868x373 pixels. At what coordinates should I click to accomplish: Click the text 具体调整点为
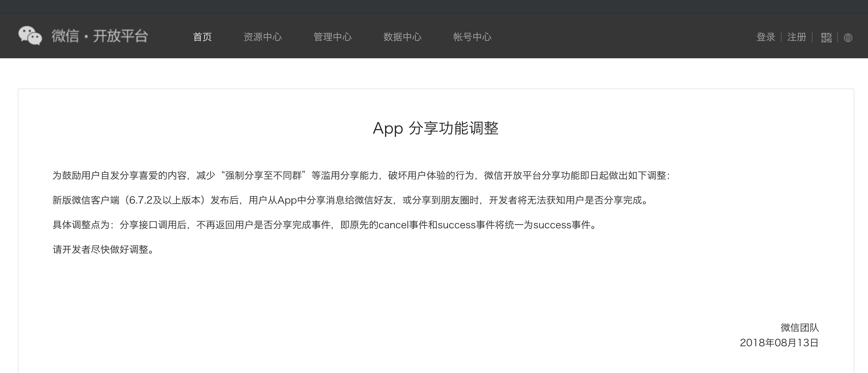81,225
